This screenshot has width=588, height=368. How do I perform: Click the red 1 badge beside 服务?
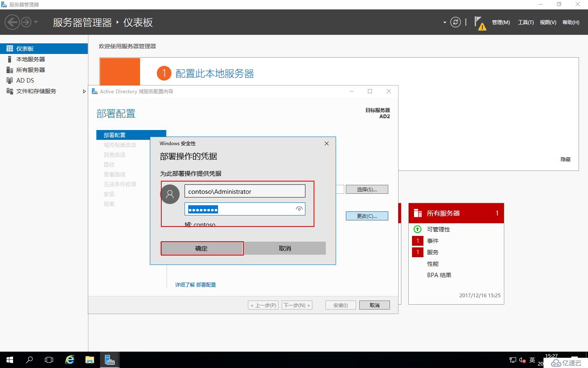(x=417, y=252)
